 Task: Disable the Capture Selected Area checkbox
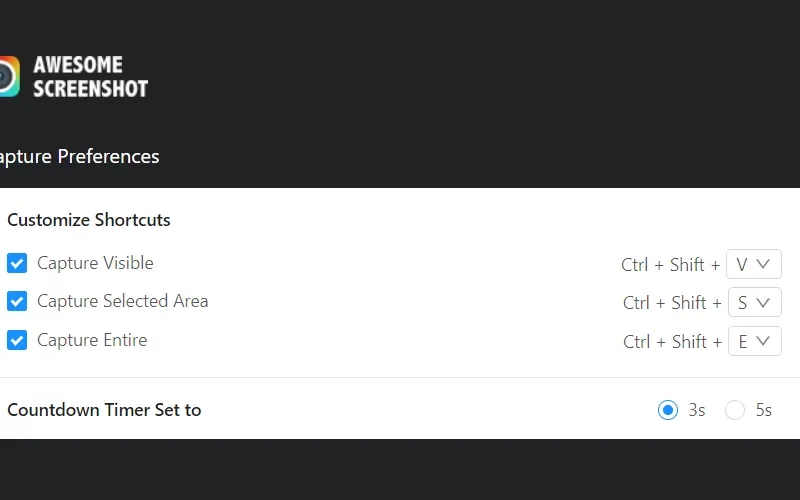[x=17, y=301]
